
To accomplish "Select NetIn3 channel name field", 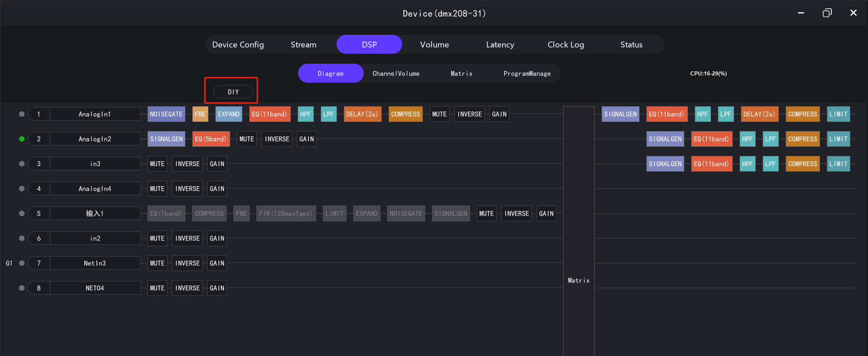I will (95, 263).
